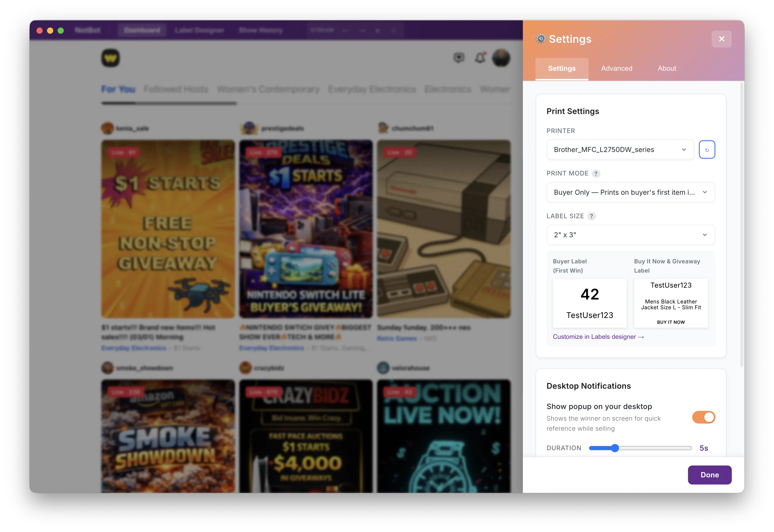Open the profile avatar in the dashboard header
The height and width of the screenshot is (532, 774).
tap(501, 58)
